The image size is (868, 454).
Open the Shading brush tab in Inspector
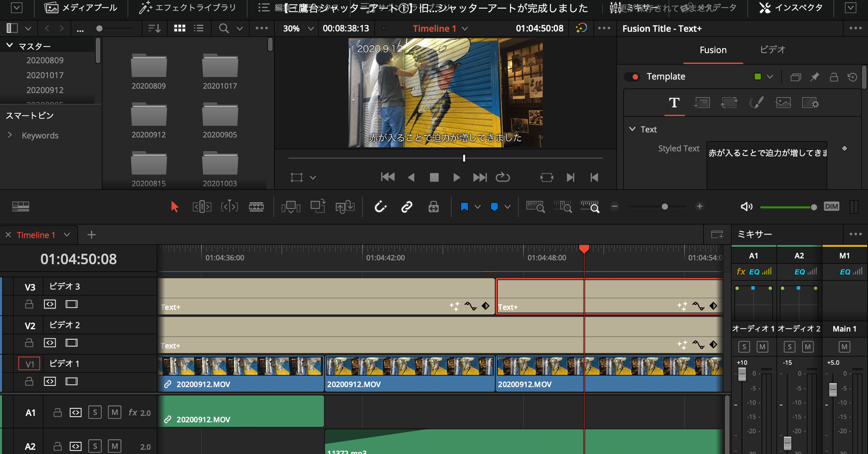coord(756,103)
